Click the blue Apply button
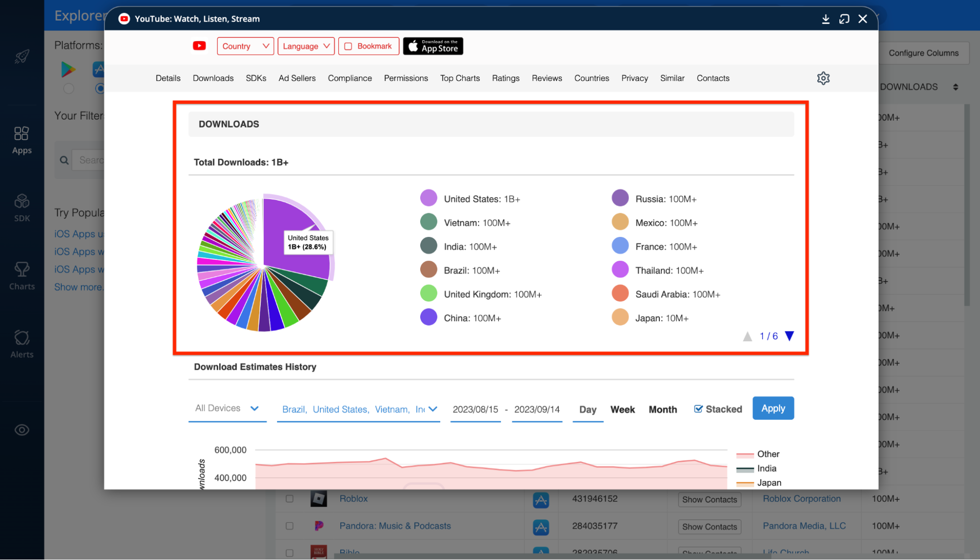The image size is (980, 560). point(773,408)
